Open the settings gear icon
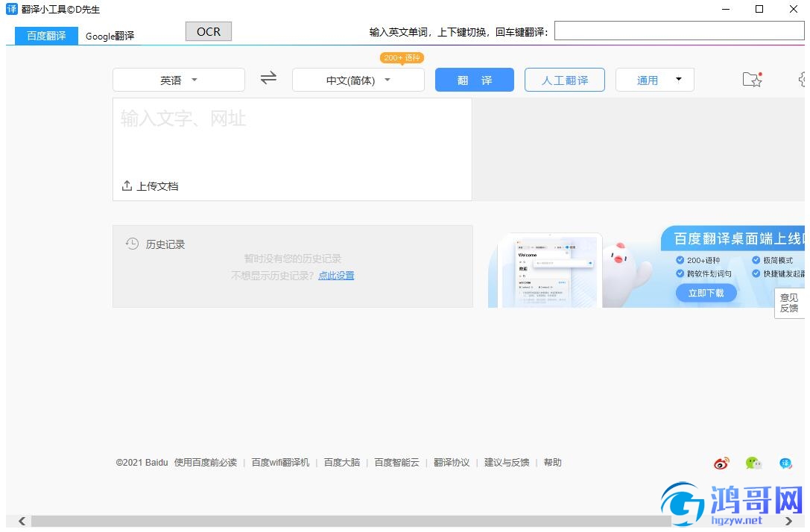 point(803,80)
